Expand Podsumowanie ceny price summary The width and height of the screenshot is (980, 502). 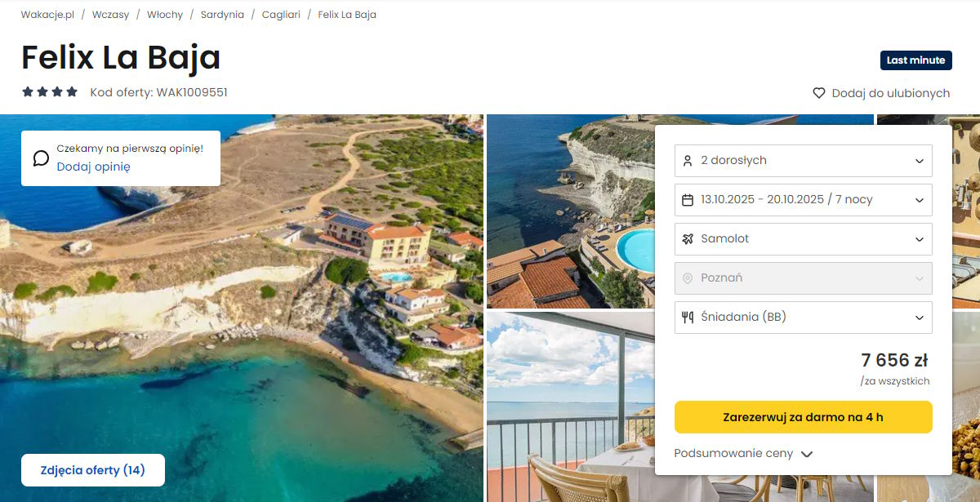(743, 454)
